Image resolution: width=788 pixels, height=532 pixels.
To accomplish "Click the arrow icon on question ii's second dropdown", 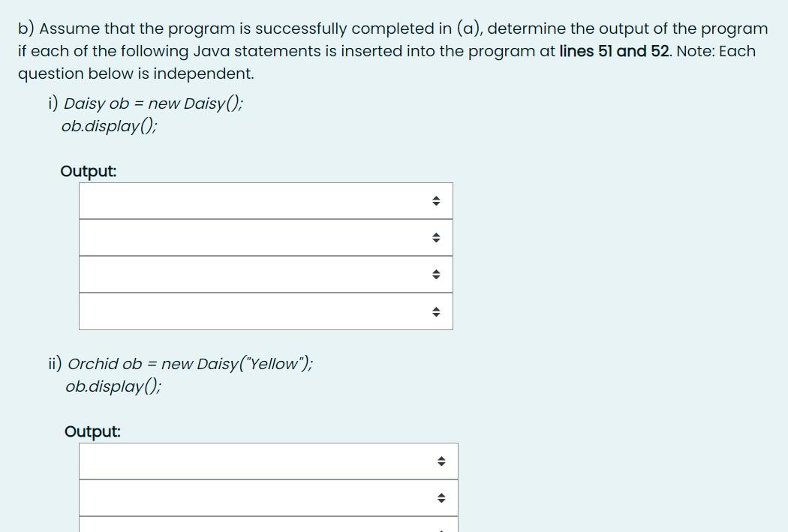I will (441, 497).
